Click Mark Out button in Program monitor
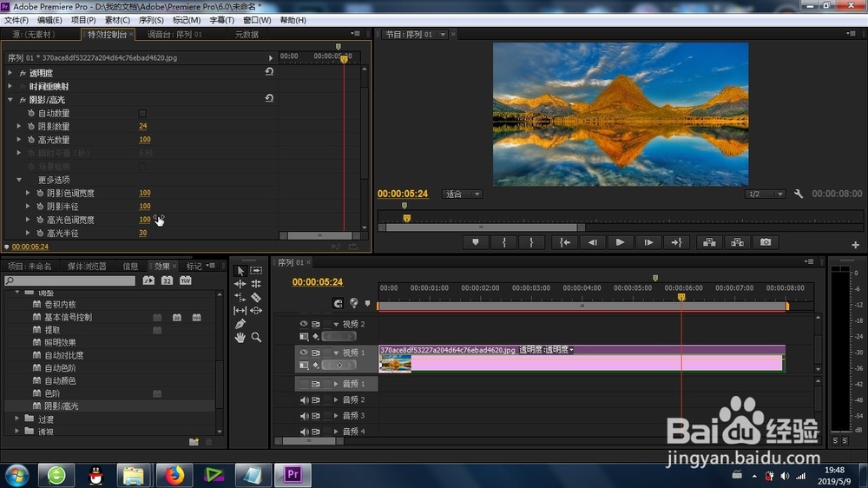Viewport: 868px width, 488px height. [531, 242]
